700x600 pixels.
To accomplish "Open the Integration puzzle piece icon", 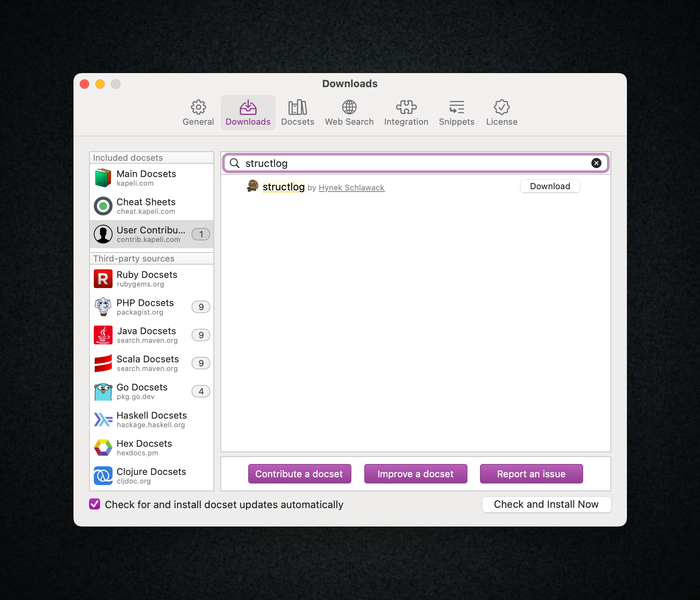I will click(x=406, y=107).
